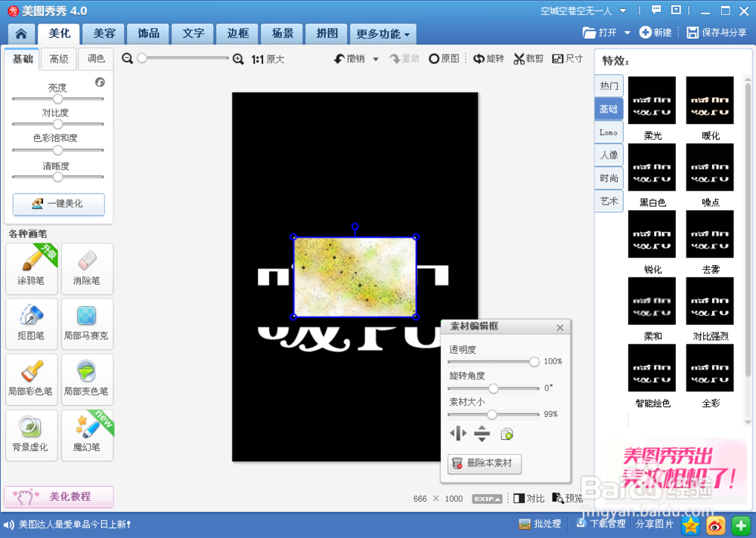Viewport: 756px width, 538px height.
Task: Click 对比 compare button
Action: coord(529,499)
